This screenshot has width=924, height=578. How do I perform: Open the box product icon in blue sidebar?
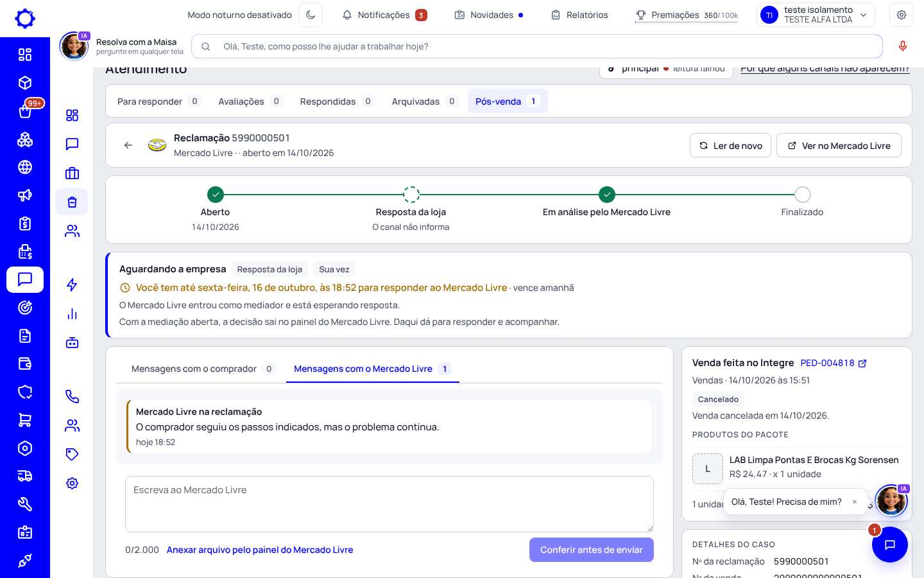[25, 83]
